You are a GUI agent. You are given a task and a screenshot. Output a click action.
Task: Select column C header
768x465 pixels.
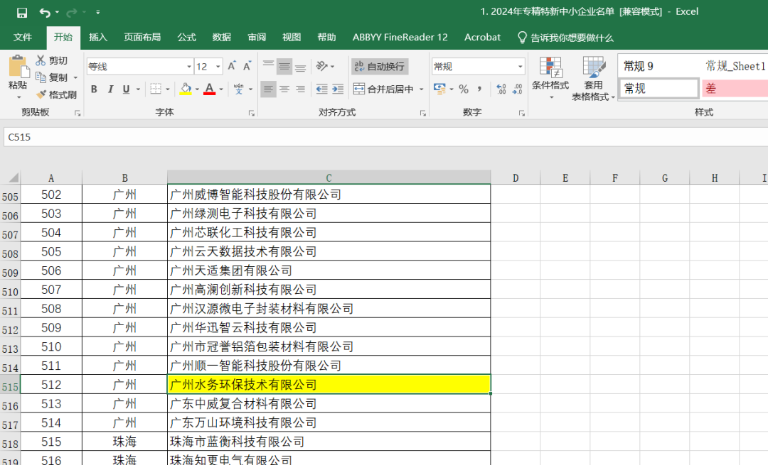click(x=329, y=178)
